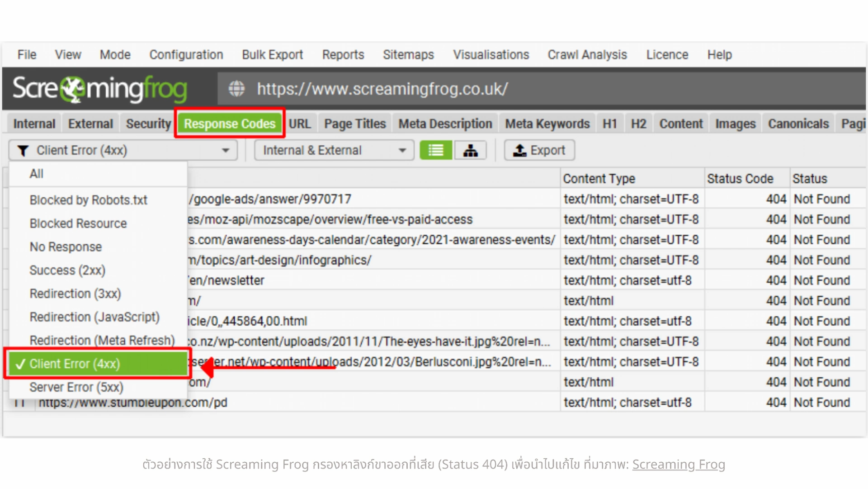Open the File menu

pos(27,55)
